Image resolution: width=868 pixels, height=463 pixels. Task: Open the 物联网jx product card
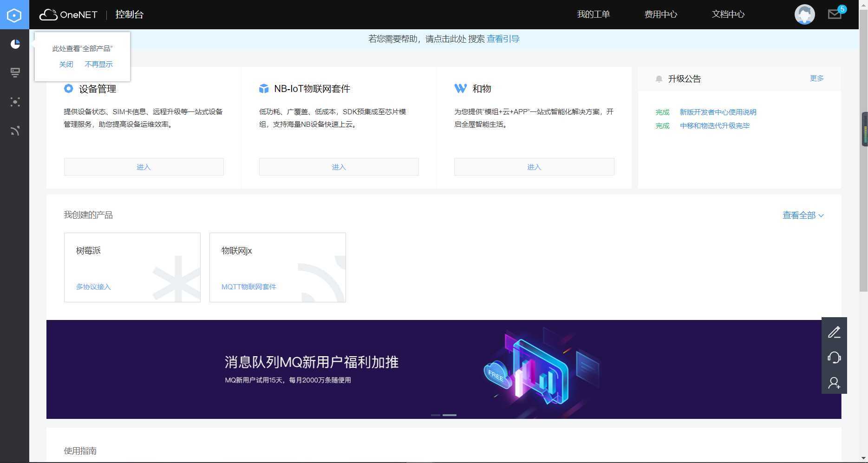278,267
